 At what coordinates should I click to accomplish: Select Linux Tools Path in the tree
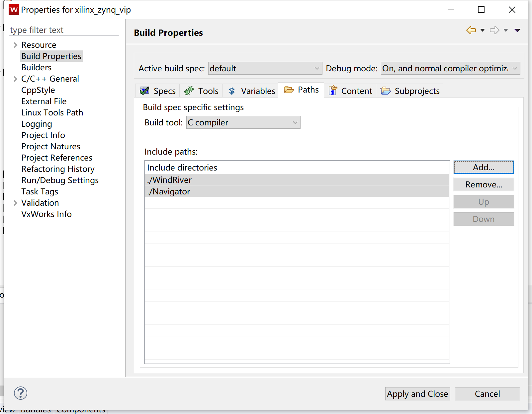[x=52, y=113]
